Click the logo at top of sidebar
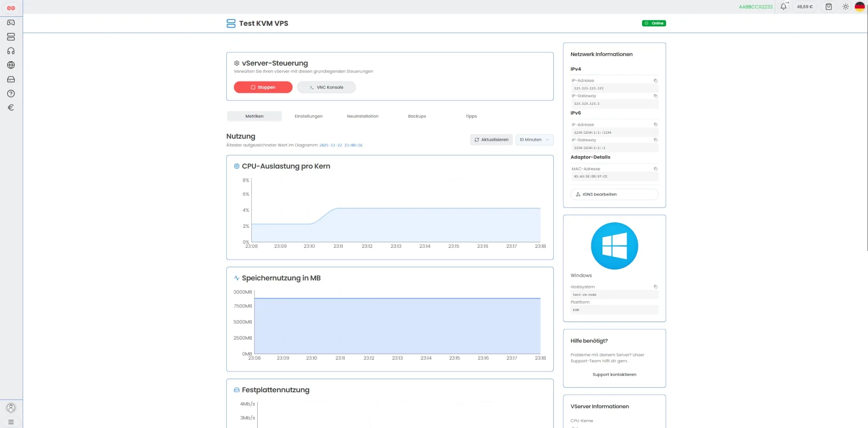The height and width of the screenshot is (428, 868). click(x=11, y=8)
